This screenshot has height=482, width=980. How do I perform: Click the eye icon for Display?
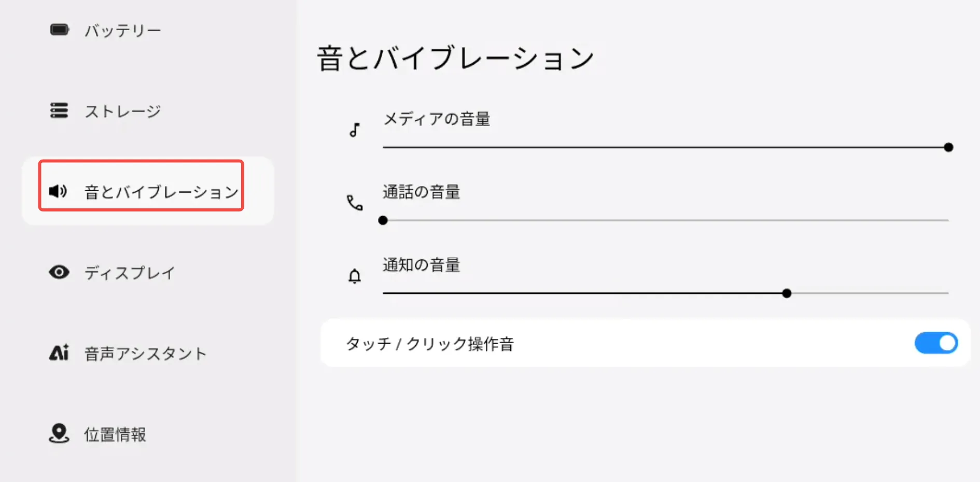click(x=59, y=272)
